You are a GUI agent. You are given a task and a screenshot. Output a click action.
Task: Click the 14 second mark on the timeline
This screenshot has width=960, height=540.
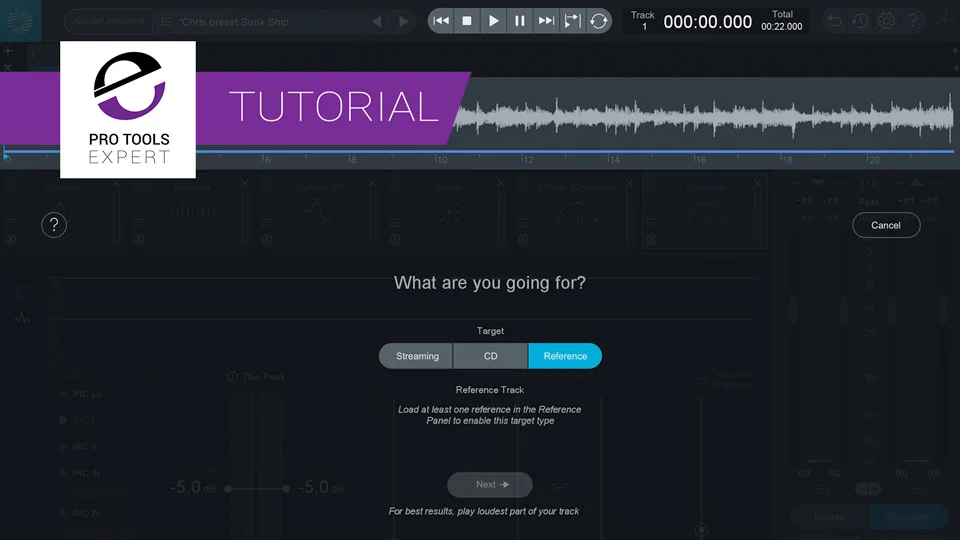coord(614,159)
